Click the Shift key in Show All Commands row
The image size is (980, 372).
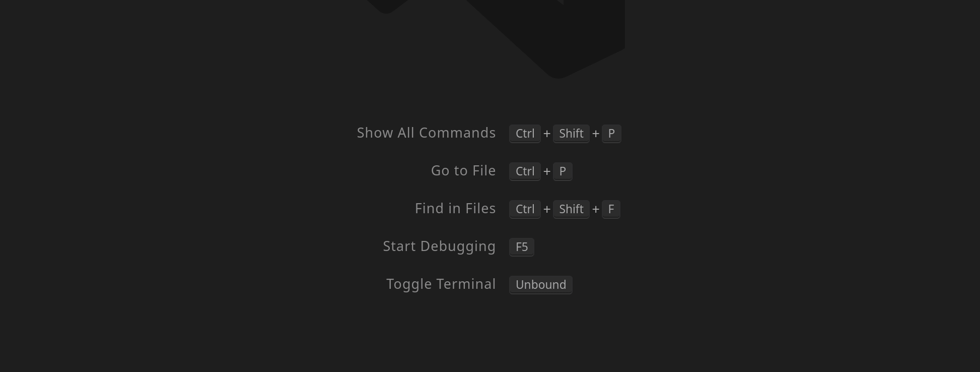pyautogui.click(x=571, y=134)
